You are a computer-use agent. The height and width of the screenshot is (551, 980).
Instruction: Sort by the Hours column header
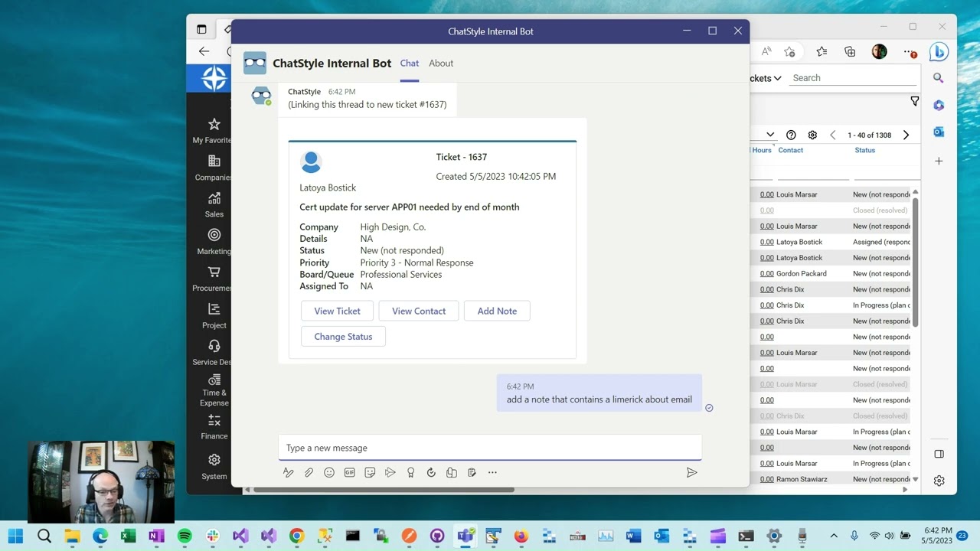click(x=762, y=150)
